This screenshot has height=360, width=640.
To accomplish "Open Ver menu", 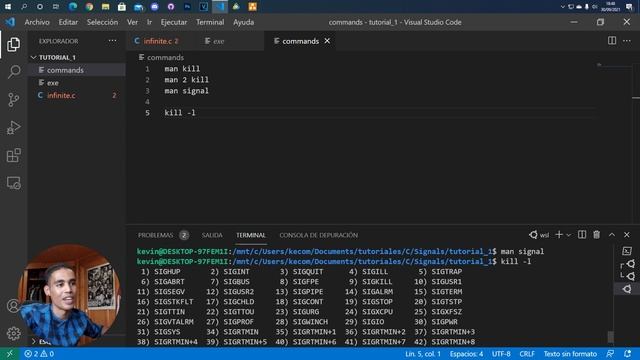I will [x=132, y=22].
